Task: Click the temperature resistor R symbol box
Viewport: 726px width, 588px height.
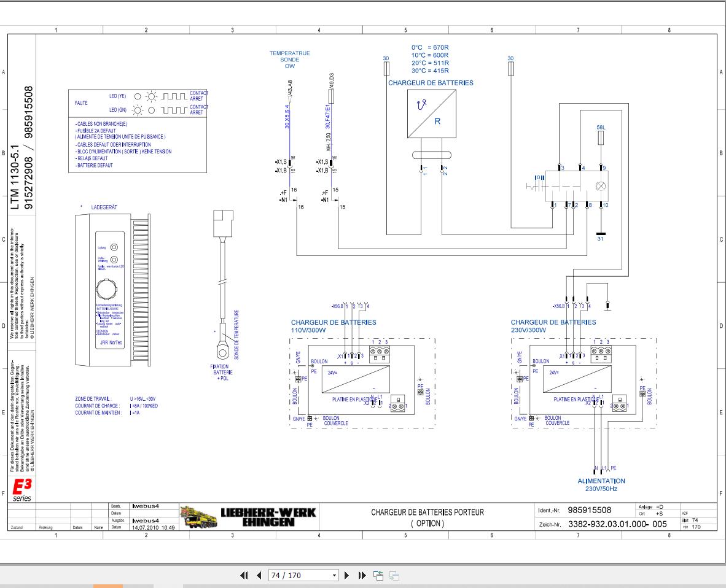Action: (432, 114)
